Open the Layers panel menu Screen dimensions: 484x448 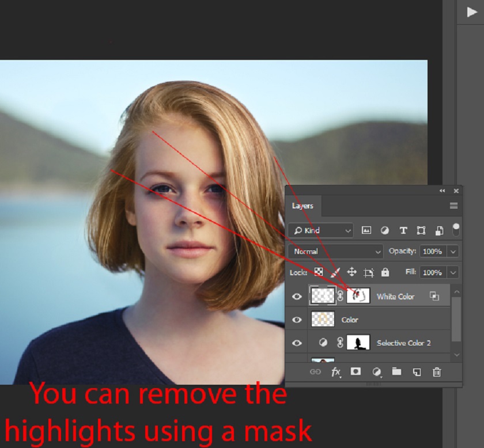[x=453, y=206]
